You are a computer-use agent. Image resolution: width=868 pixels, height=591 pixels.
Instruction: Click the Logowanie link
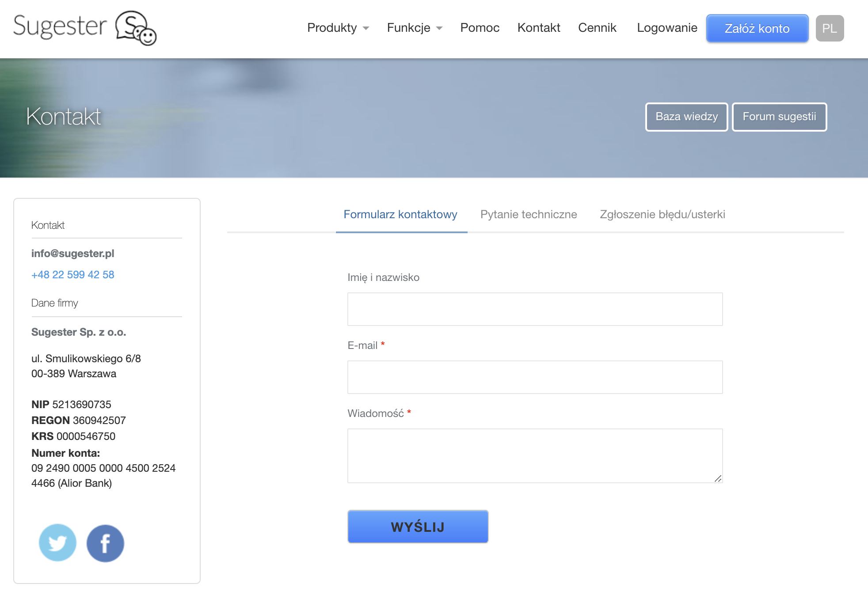tap(666, 28)
